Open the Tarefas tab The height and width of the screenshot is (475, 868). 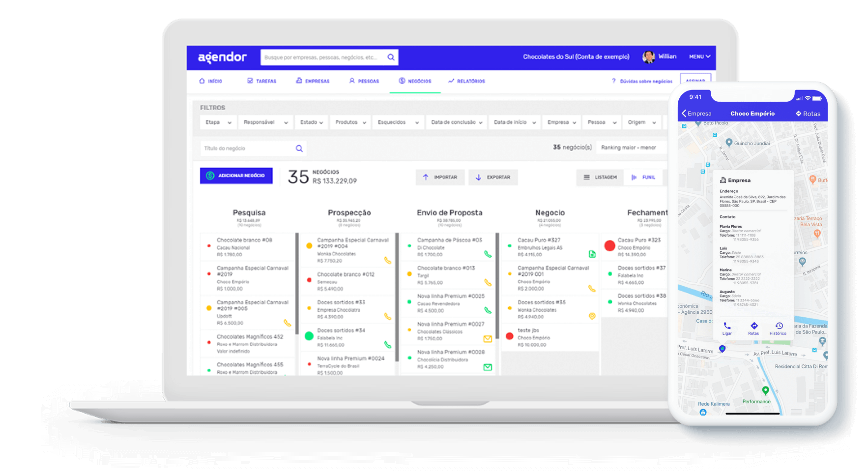coord(262,81)
